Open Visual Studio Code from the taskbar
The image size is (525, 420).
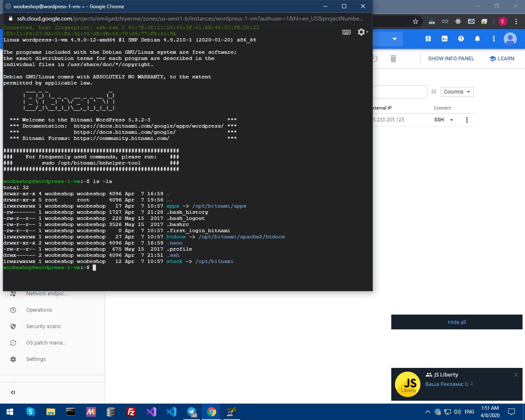(171, 412)
